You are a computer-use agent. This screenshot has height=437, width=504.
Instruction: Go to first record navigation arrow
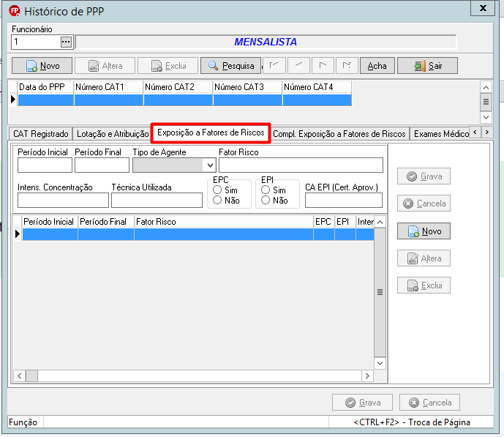(x=274, y=66)
